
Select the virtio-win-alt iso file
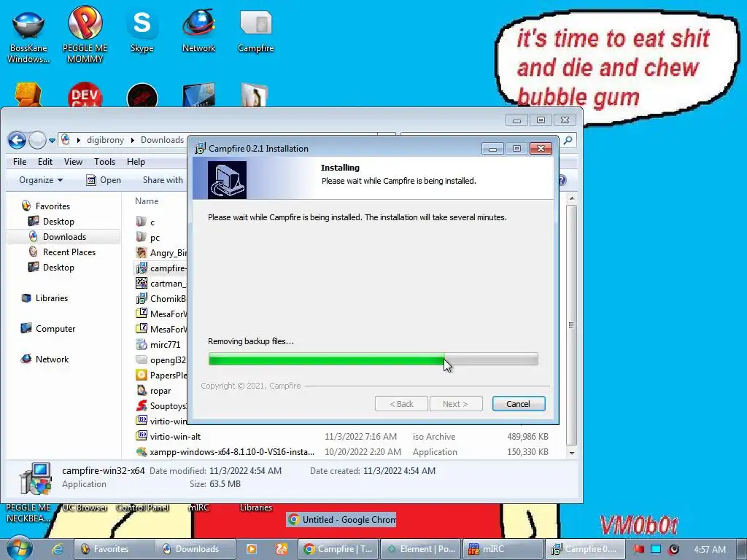point(169,436)
